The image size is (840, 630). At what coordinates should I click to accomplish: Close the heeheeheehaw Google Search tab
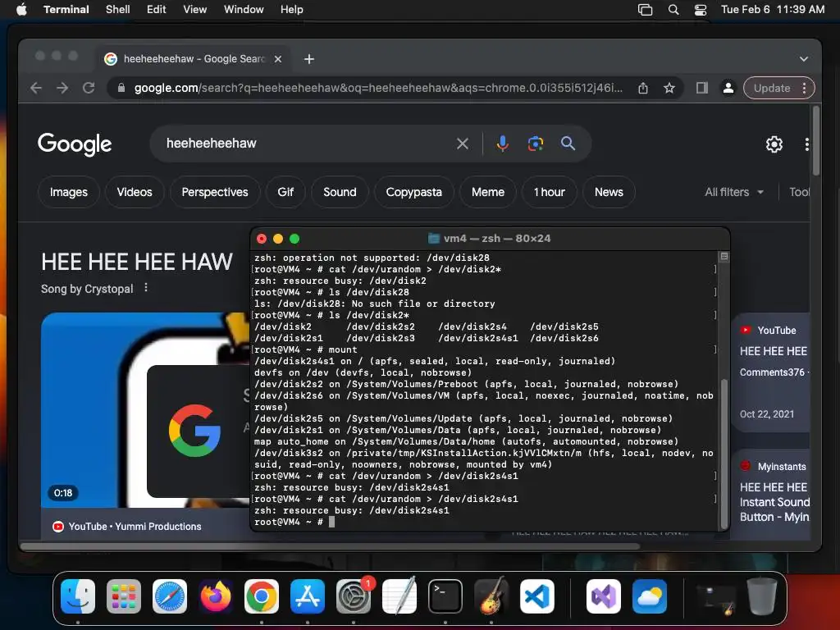tap(278, 59)
